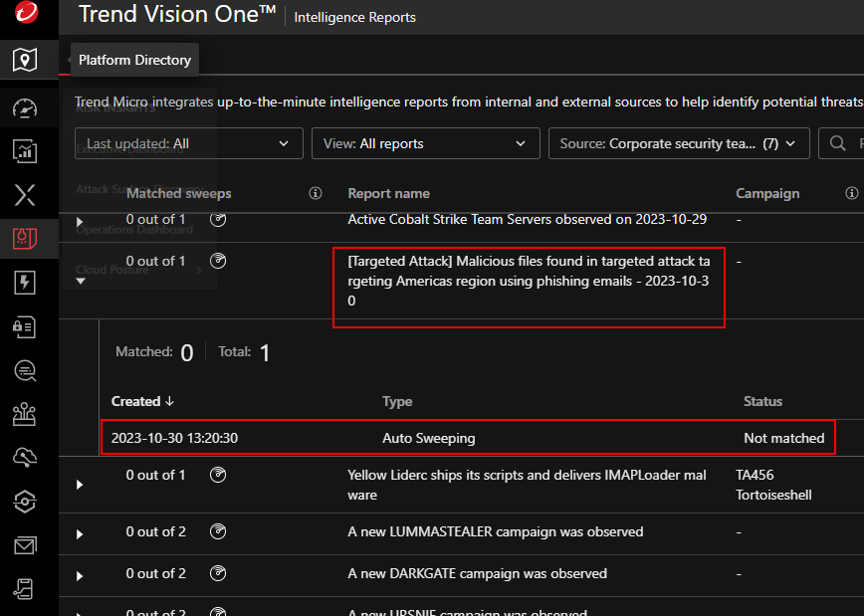Open the dashboards chart icon in sidebar
Image resolution: width=864 pixels, height=616 pixels.
(25, 151)
